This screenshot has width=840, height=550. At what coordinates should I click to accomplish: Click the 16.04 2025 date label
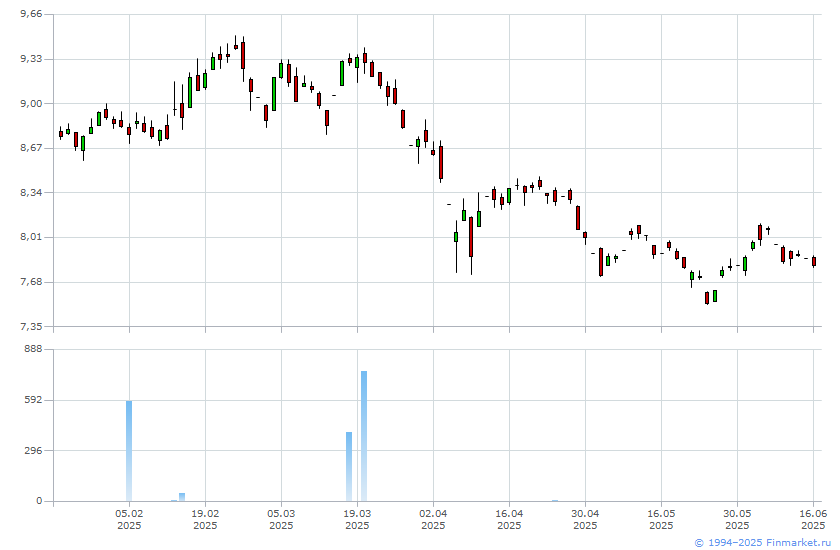509,519
